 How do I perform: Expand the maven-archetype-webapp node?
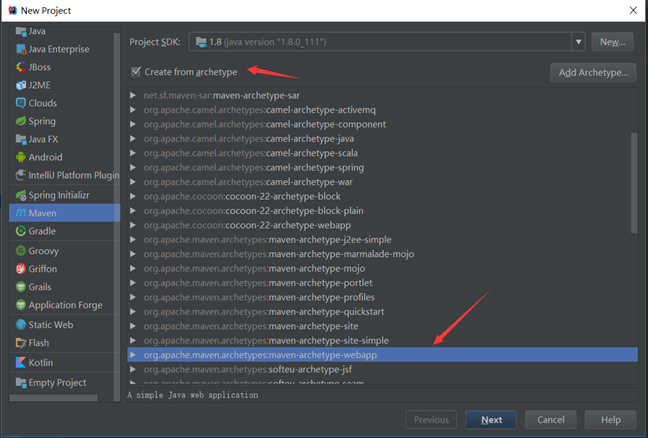(x=133, y=355)
